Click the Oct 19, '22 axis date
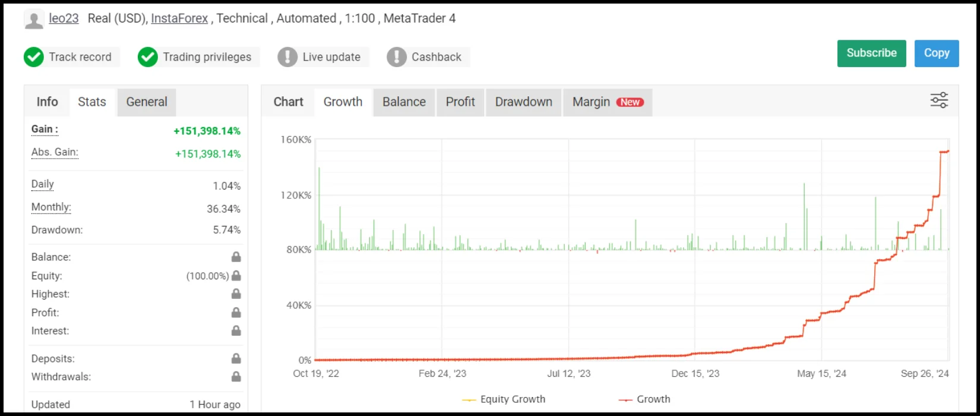Image resolution: width=980 pixels, height=416 pixels. coord(316,374)
